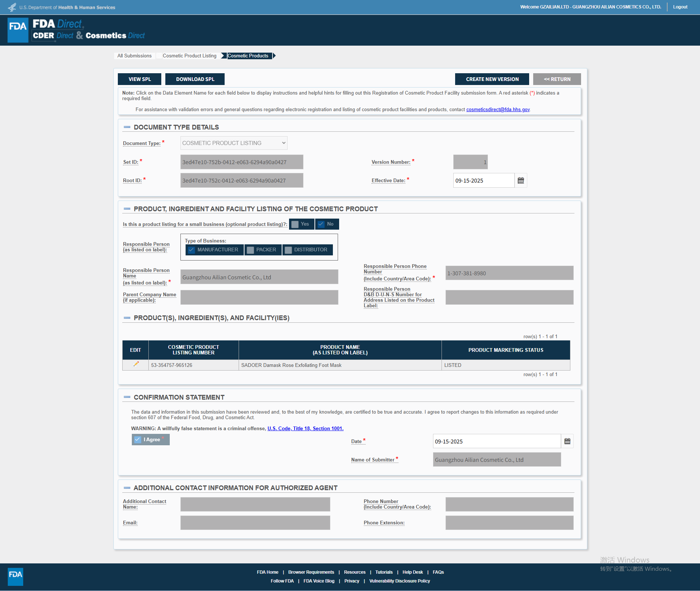Click the FDA logo in the header

click(x=18, y=30)
